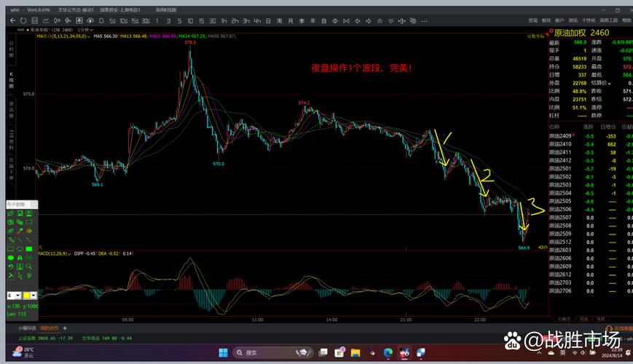633x364 pixels.
Task: Click the back arrow in the toolbar
Action: coord(13,20)
